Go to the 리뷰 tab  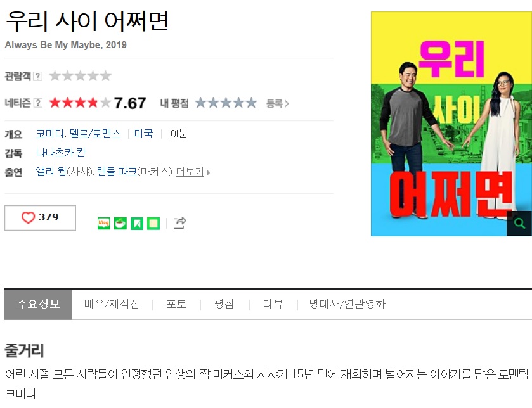[273, 304]
